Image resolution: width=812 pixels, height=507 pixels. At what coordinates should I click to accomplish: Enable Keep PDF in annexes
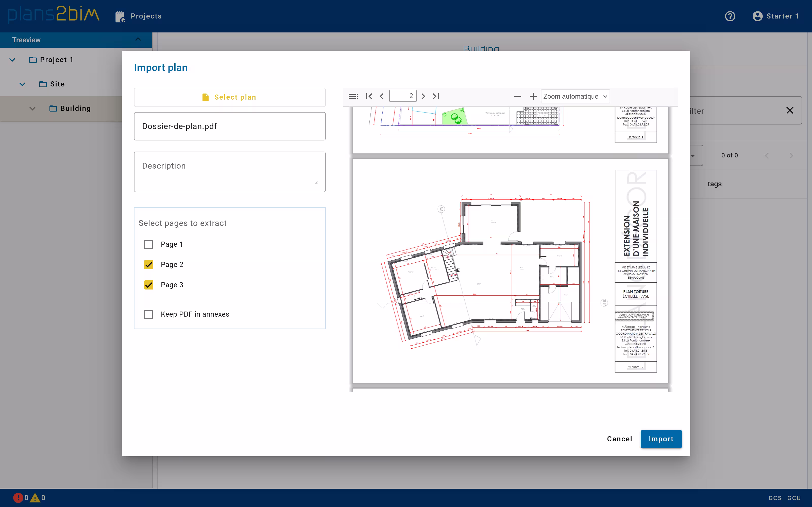click(149, 314)
